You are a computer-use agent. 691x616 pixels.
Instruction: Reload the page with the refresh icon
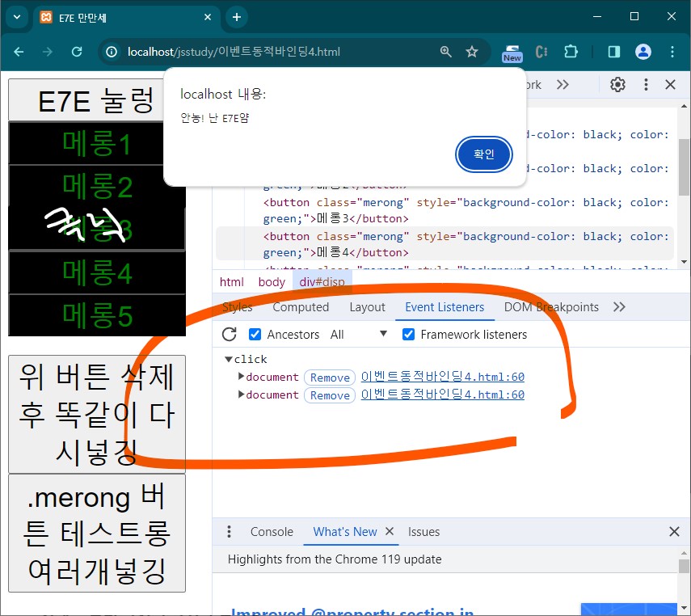point(77,52)
